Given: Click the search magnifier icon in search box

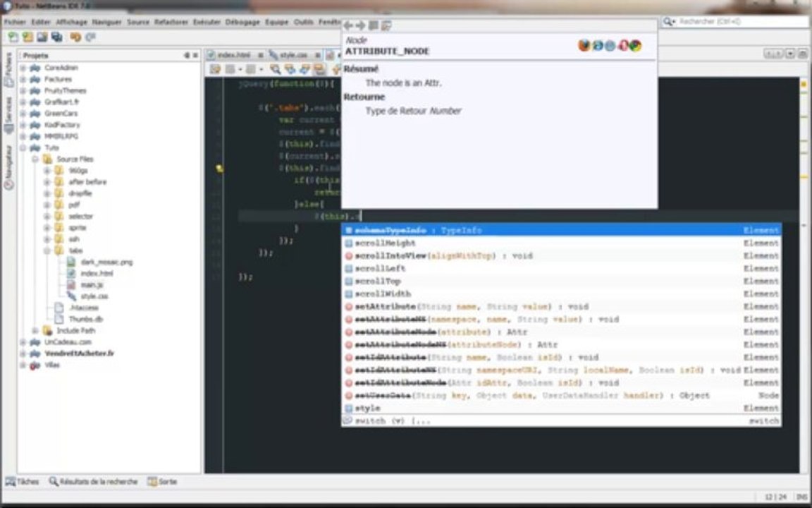Looking at the screenshot, I should click(668, 22).
